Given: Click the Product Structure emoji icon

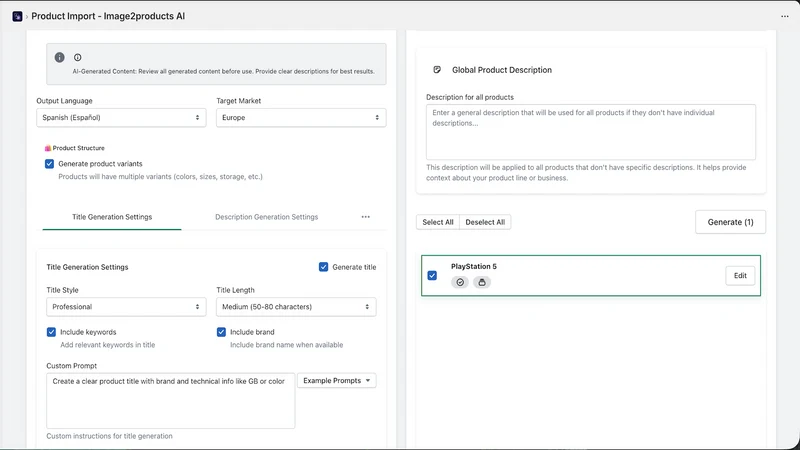Looking at the screenshot, I should [x=47, y=148].
